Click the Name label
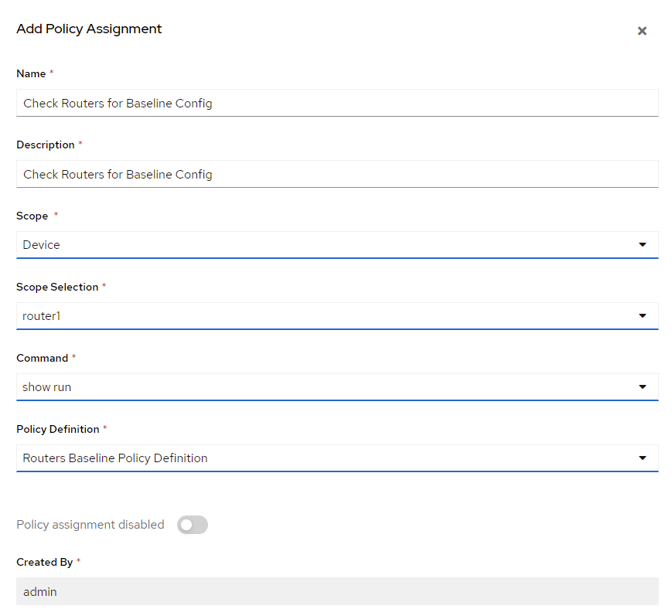Viewport: 672px width, 616px height. tap(31, 73)
